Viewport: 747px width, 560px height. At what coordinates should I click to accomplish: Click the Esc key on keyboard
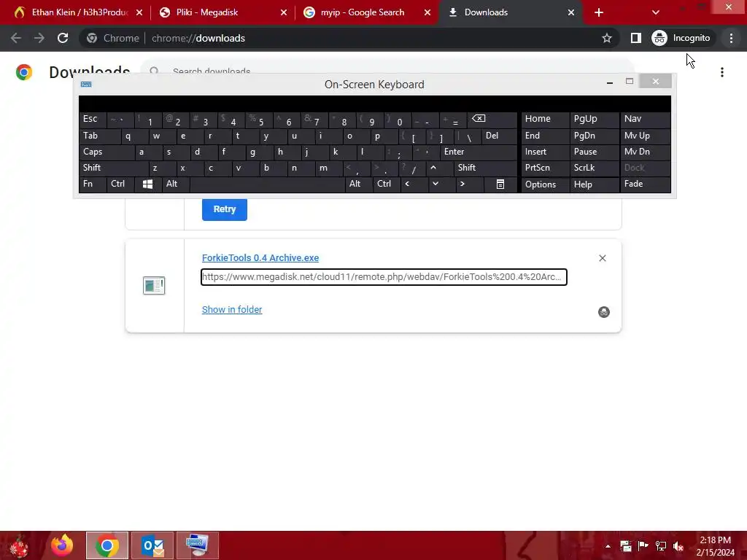click(x=93, y=119)
